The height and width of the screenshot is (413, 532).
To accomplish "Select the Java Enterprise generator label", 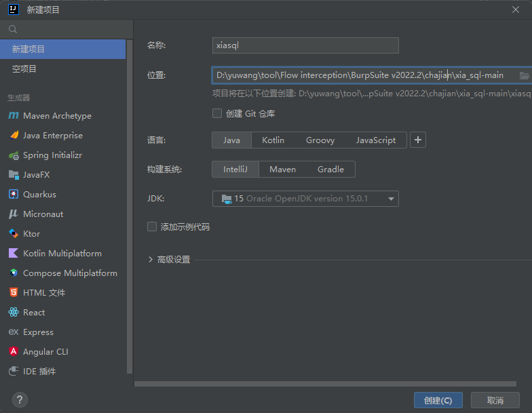I will click(53, 136).
